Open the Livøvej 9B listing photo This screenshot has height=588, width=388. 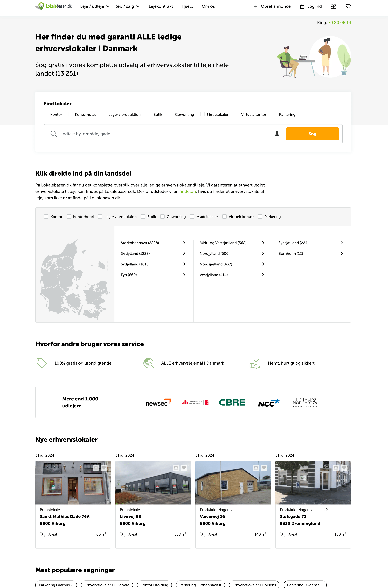click(153, 483)
